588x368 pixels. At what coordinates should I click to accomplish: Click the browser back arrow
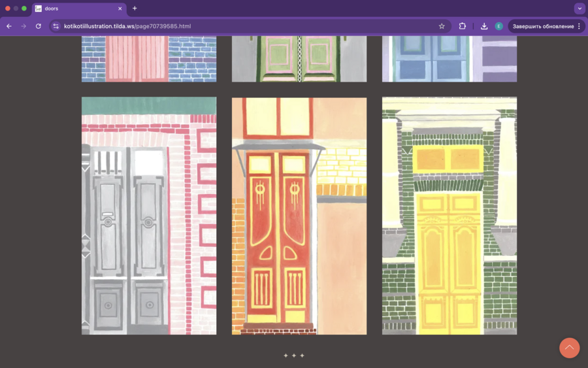click(x=9, y=26)
